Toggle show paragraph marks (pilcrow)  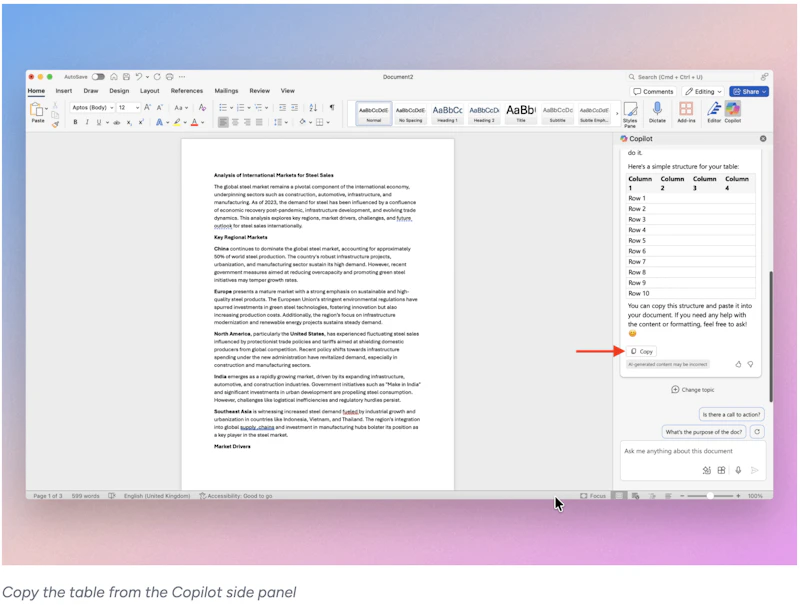coord(332,107)
